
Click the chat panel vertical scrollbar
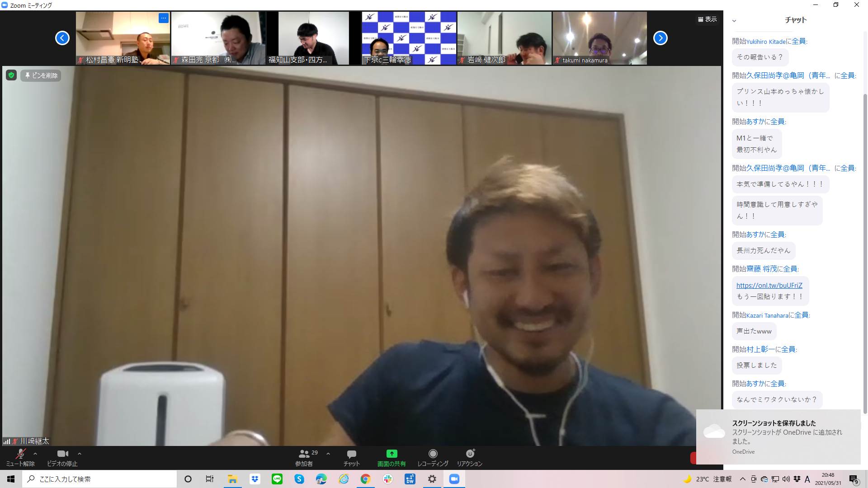(865, 253)
